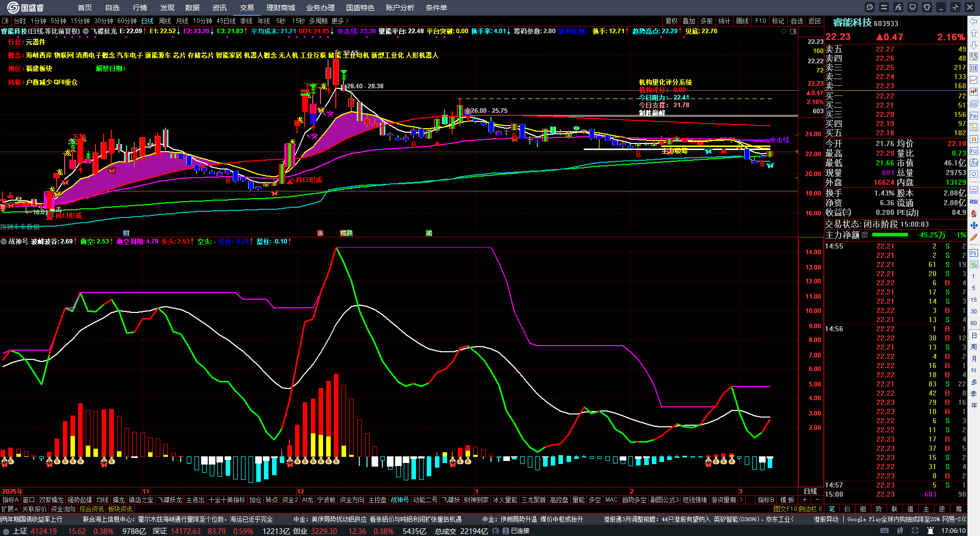
Task: Click the red S icon in right sidebar
Action: pyautogui.click(x=974, y=213)
